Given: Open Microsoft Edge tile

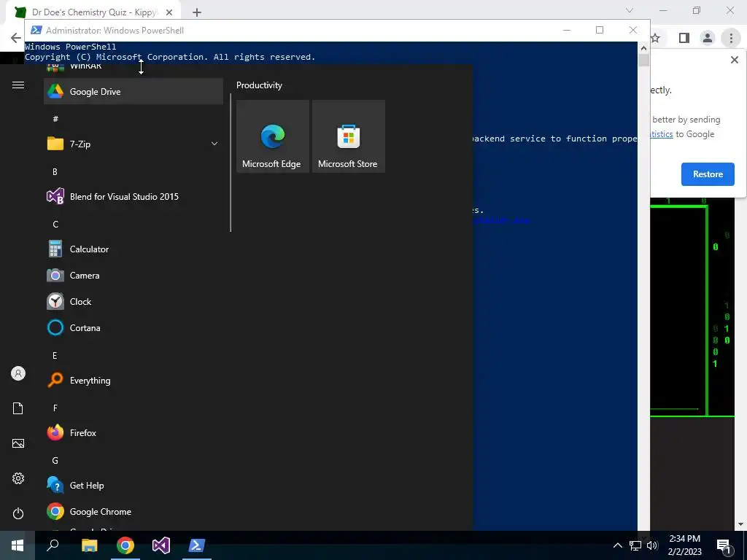Looking at the screenshot, I should click(273, 136).
